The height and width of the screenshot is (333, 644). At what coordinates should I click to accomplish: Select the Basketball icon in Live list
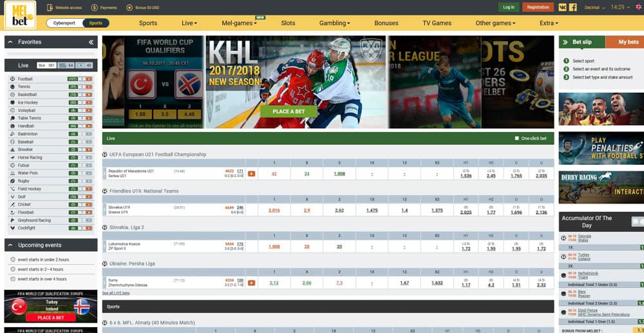pyautogui.click(x=12, y=95)
